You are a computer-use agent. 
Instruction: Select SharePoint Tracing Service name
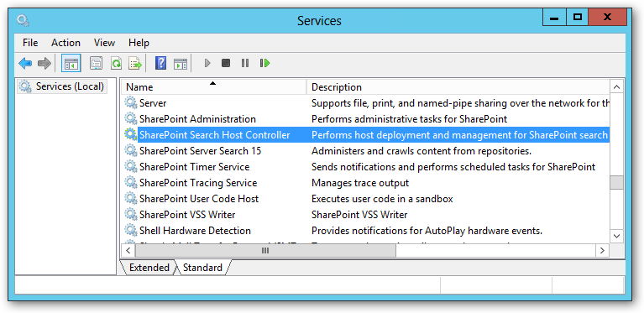198,183
